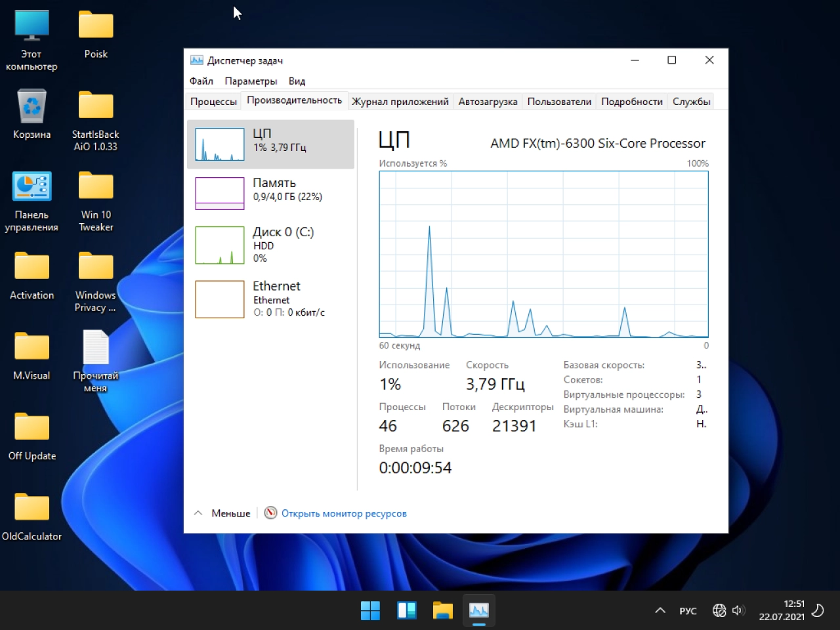The width and height of the screenshot is (840, 630).
Task: Select the Память performance item
Action: (x=271, y=193)
